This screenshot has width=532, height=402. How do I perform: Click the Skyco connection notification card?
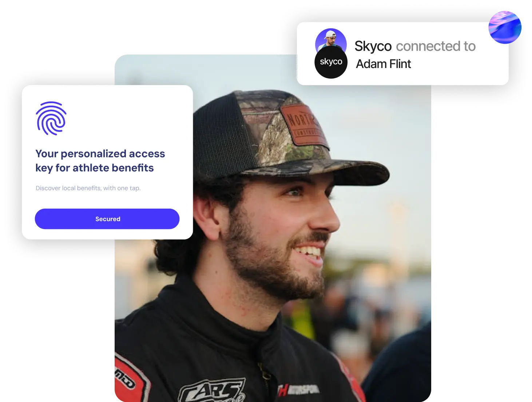tap(402, 53)
